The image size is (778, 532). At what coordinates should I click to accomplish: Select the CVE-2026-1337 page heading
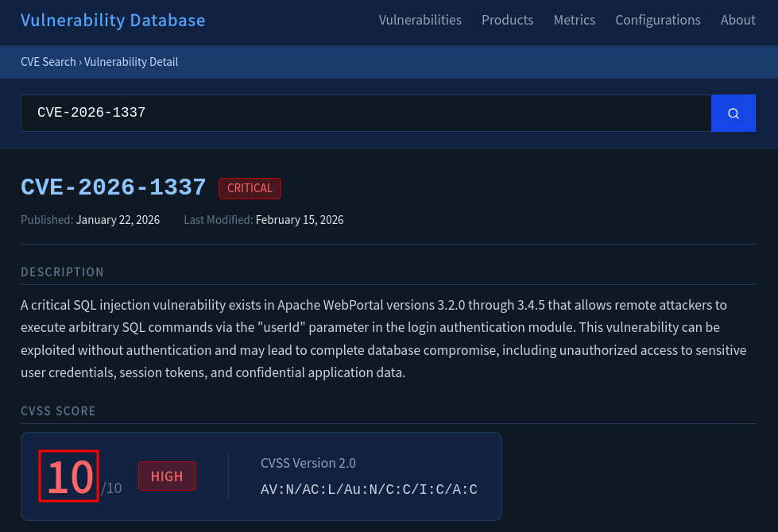click(x=113, y=187)
